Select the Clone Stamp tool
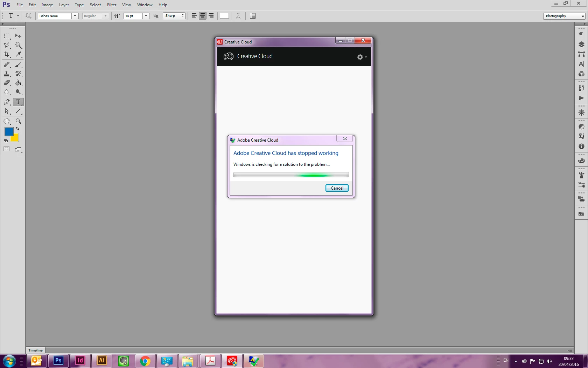This screenshot has height=368, width=588. [7, 74]
